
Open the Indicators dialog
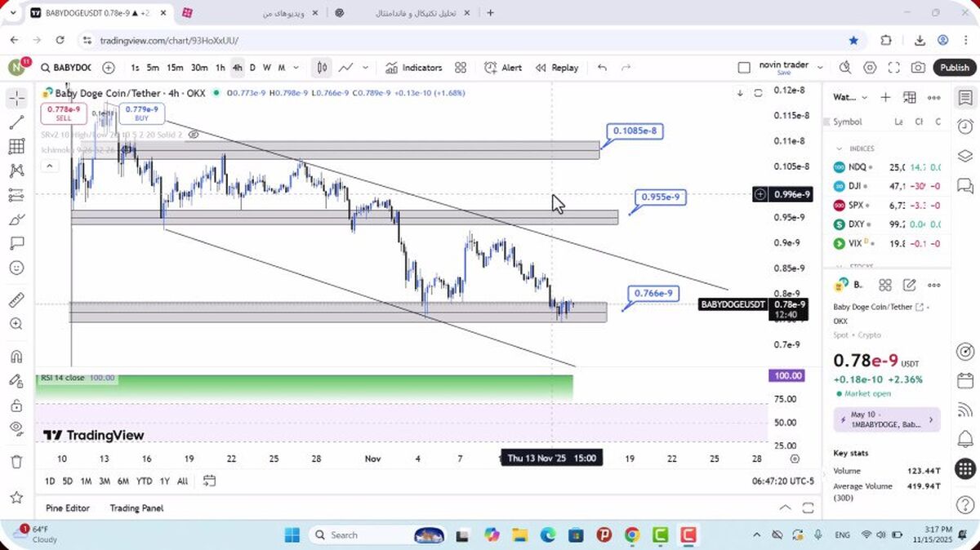point(414,68)
